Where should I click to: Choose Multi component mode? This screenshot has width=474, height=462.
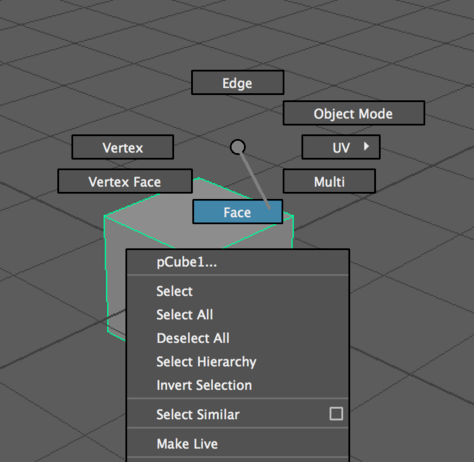click(329, 181)
